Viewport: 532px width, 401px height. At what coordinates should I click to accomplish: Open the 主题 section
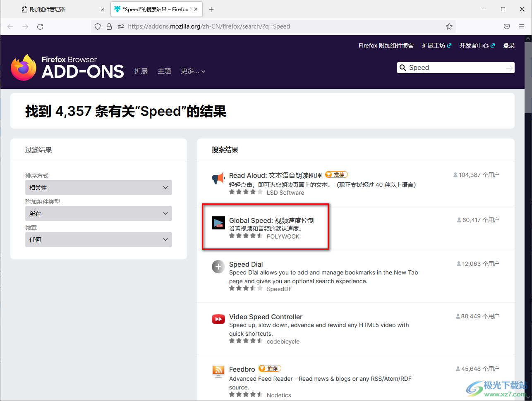click(164, 71)
